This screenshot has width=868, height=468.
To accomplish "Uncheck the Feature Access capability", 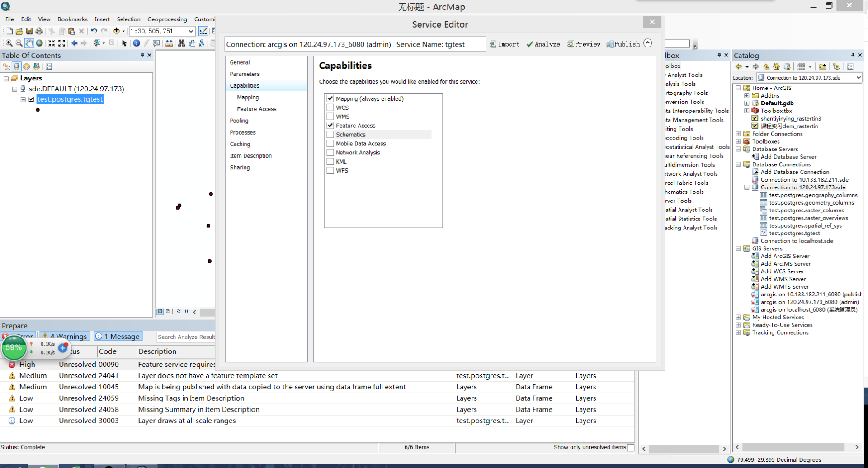I will 330,126.
